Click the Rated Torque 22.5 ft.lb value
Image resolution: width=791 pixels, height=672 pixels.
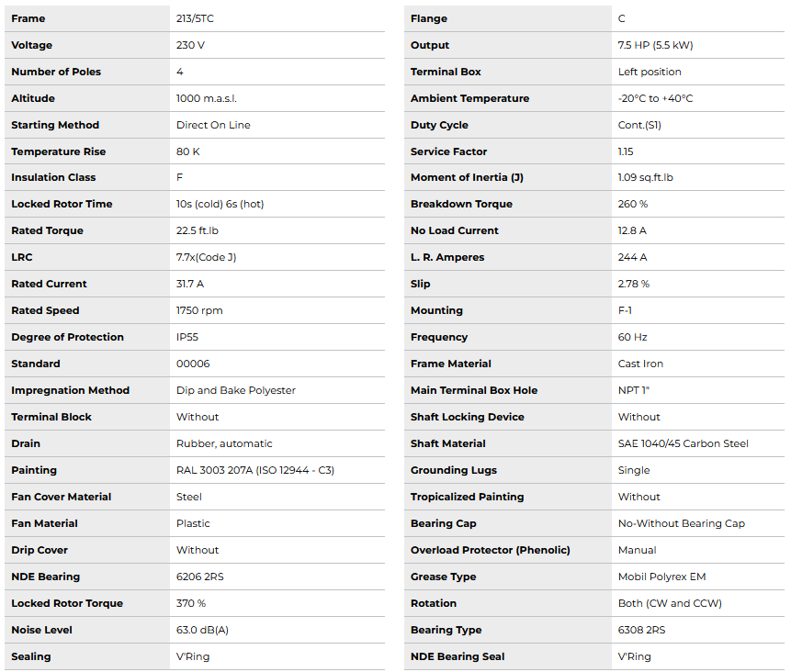click(x=198, y=230)
